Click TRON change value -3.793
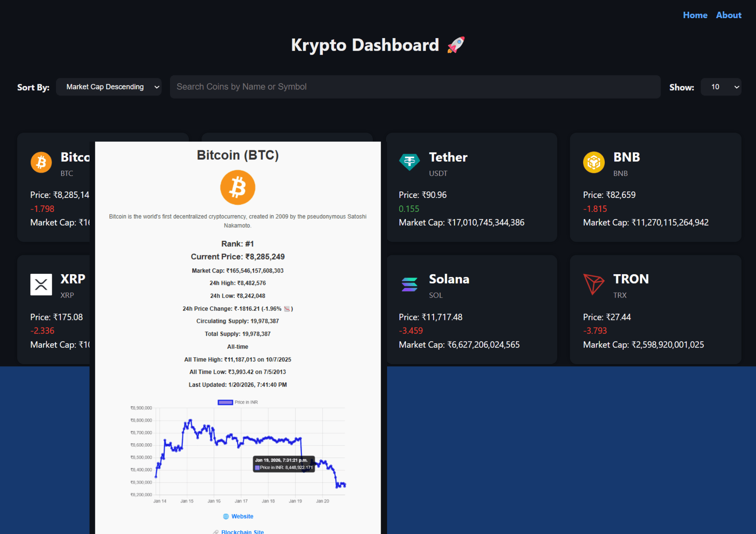This screenshot has height=534, width=756. tap(595, 331)
